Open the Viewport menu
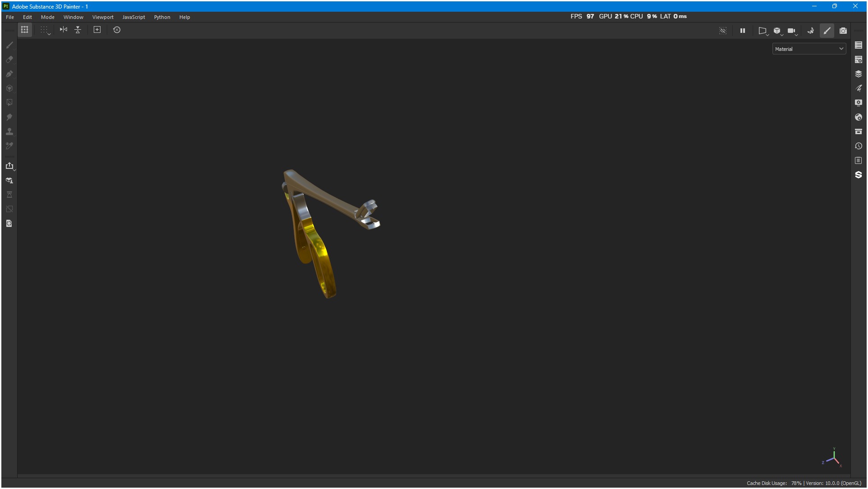 coord(103,17)
